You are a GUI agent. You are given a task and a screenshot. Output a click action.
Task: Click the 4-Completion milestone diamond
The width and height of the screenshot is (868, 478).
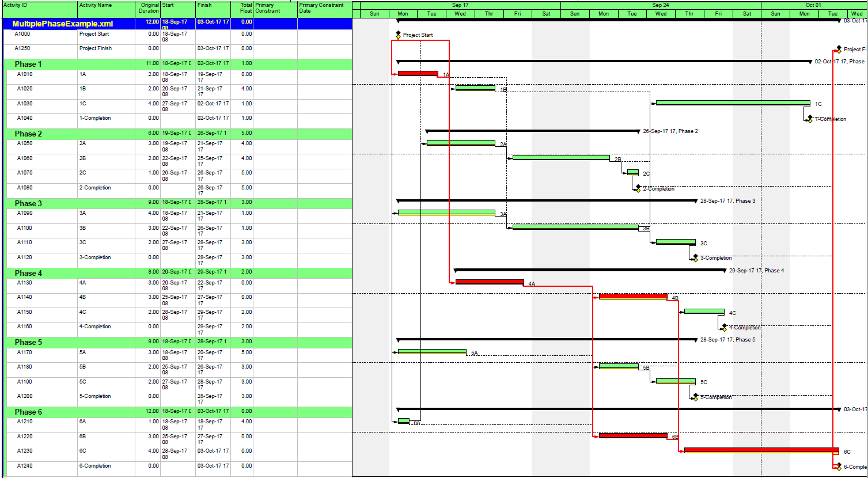click(723, 327)
